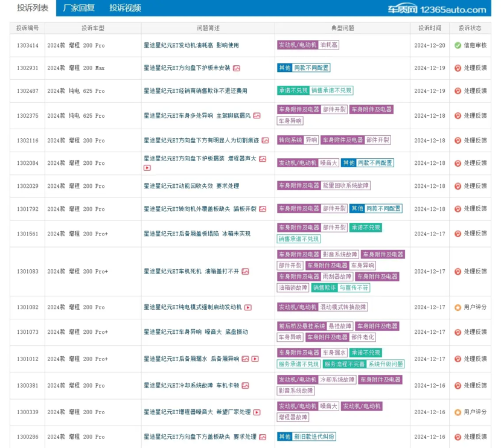The height and width of the screenshot is (448, 501).
Task: Click the 混动模式转换故障 tag
Action: (x=343, y=307)
